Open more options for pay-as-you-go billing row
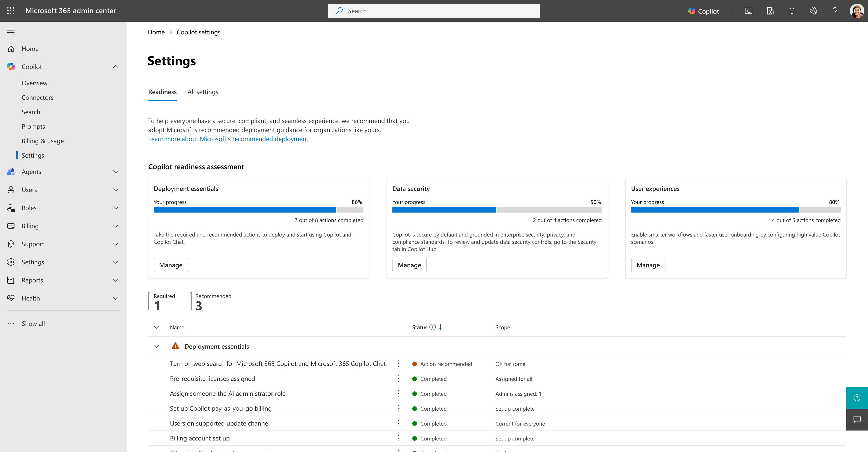Screen dimensions: 868x452 click(399, 408)
